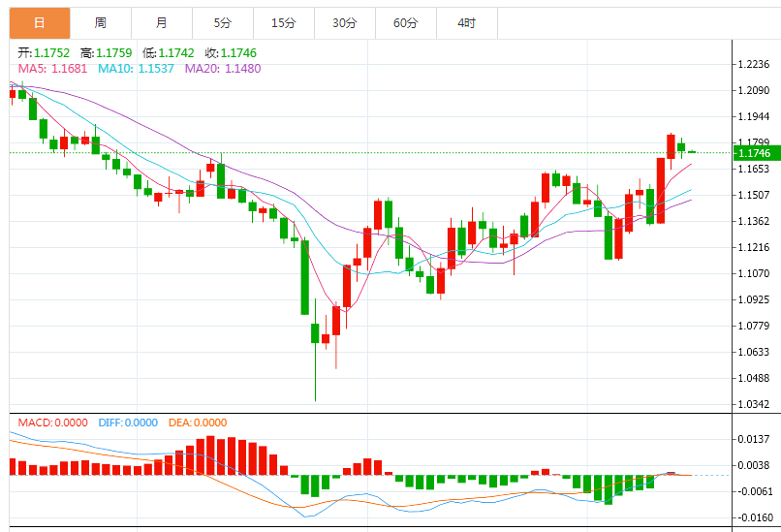
Task: Click the 低:1.1742 low price value
Action: tap(169, 52)
